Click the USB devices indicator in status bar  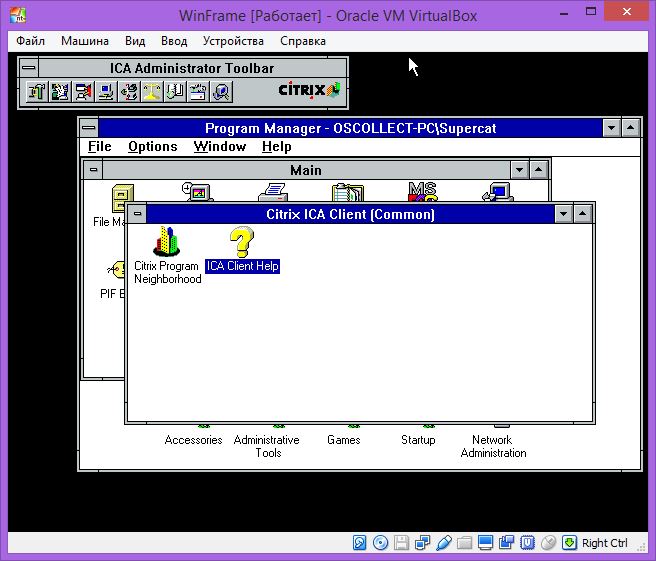click(443, 543)
